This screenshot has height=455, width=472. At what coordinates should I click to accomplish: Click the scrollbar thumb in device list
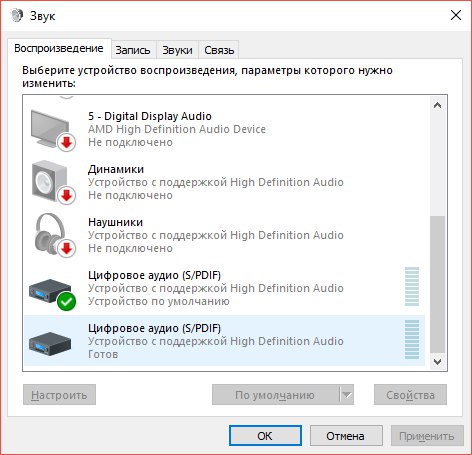pos(437,284)
